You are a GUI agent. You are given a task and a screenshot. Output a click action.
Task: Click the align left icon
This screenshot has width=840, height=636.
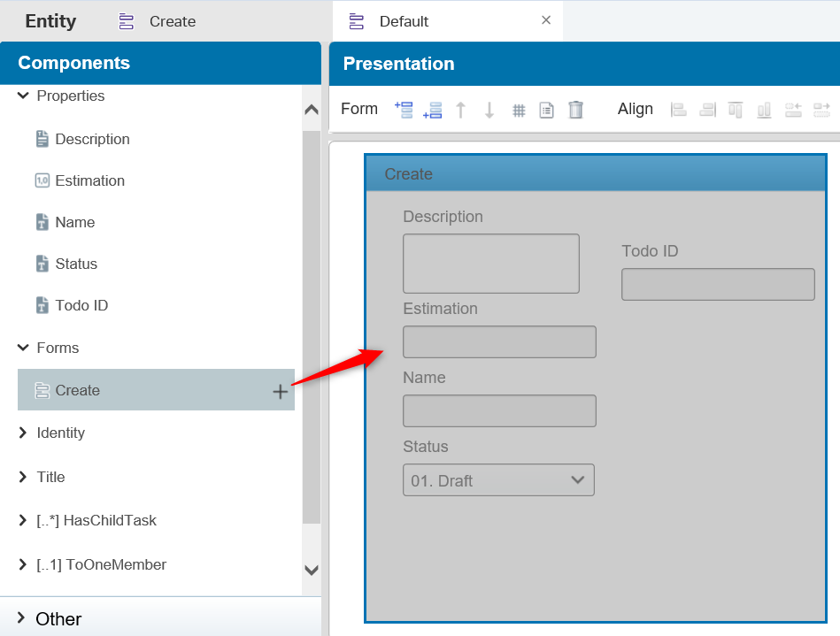pos(678,110)
